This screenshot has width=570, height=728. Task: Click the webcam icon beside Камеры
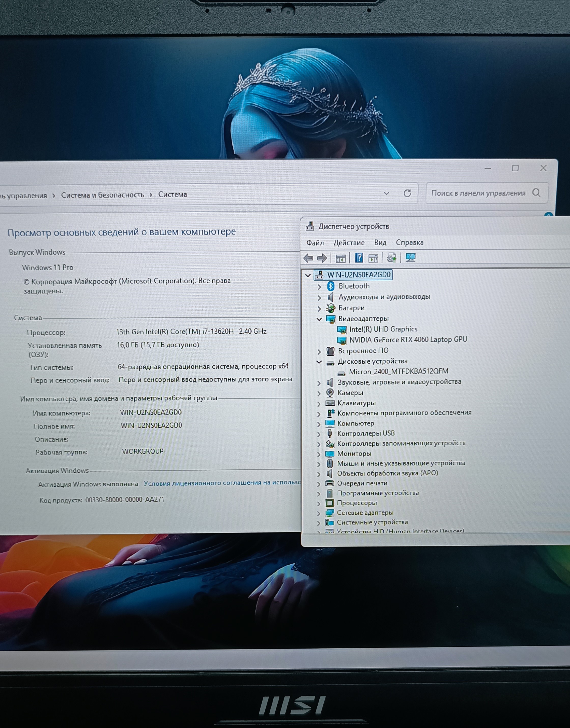coord(330,393)
